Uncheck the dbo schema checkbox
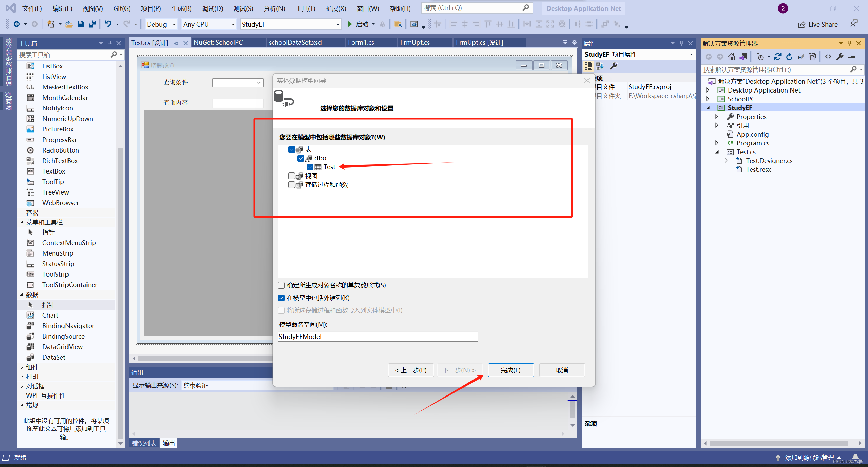 pyautogui.click(x=301, y=158)
